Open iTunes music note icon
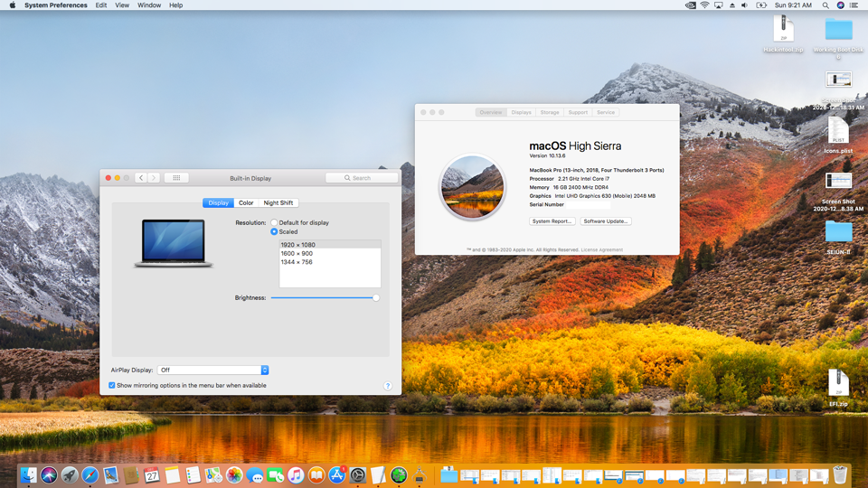The image size is (868, 488). pos(296,474)
